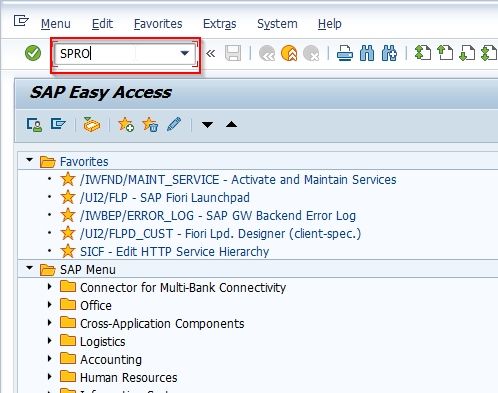Click the window menu icon left of Menu
Screen dimensions: 498x393
point(21,21)
